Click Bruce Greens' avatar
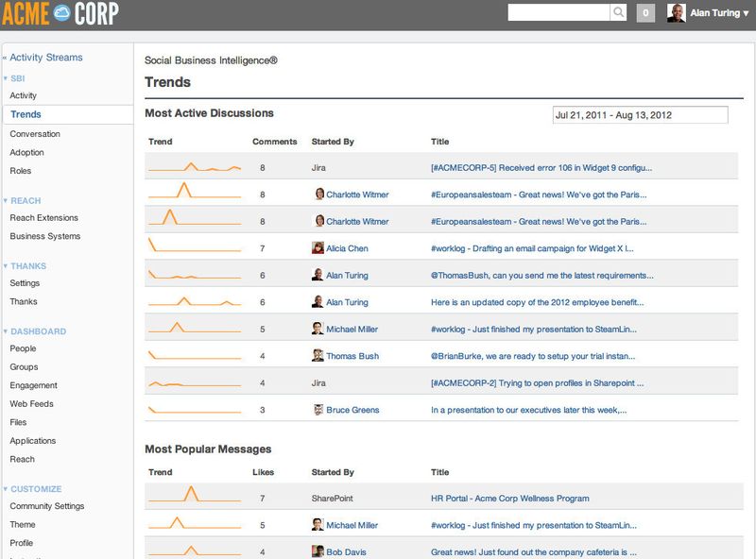756x559 pixels. (318, 410)
